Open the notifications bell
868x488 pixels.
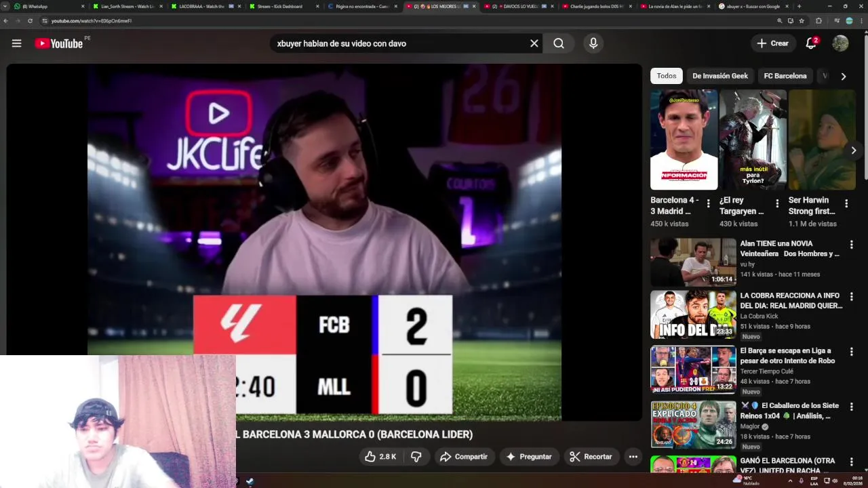click(x=811, y=43)
